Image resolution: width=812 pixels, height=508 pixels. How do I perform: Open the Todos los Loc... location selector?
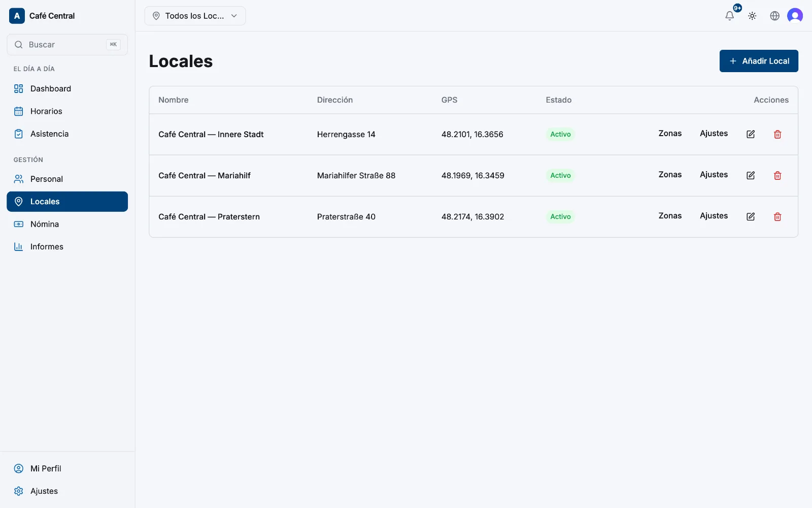[195, 16]
